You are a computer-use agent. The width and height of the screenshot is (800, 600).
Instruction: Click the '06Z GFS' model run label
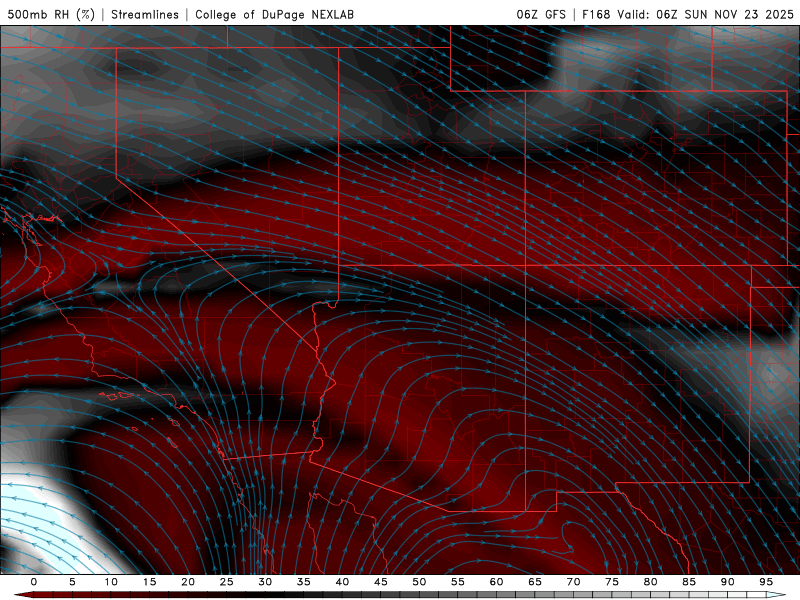[541, 15]
